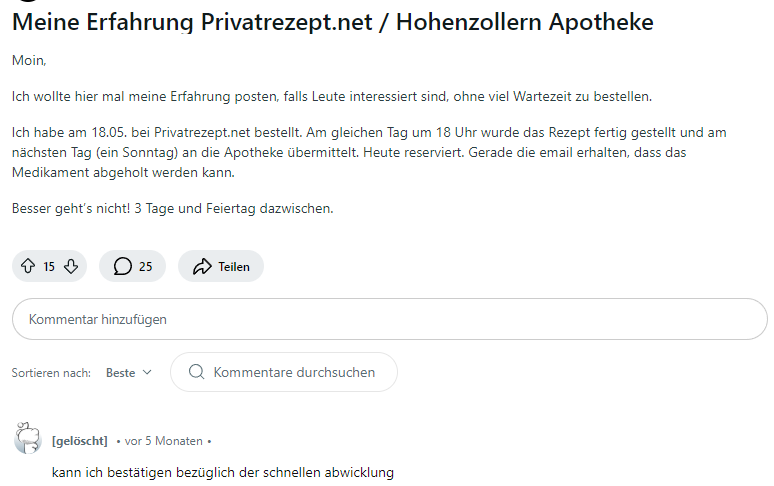Downvote the Privatrezept.net post
This screenshot has height=486, width=774.
click(70, 266)
